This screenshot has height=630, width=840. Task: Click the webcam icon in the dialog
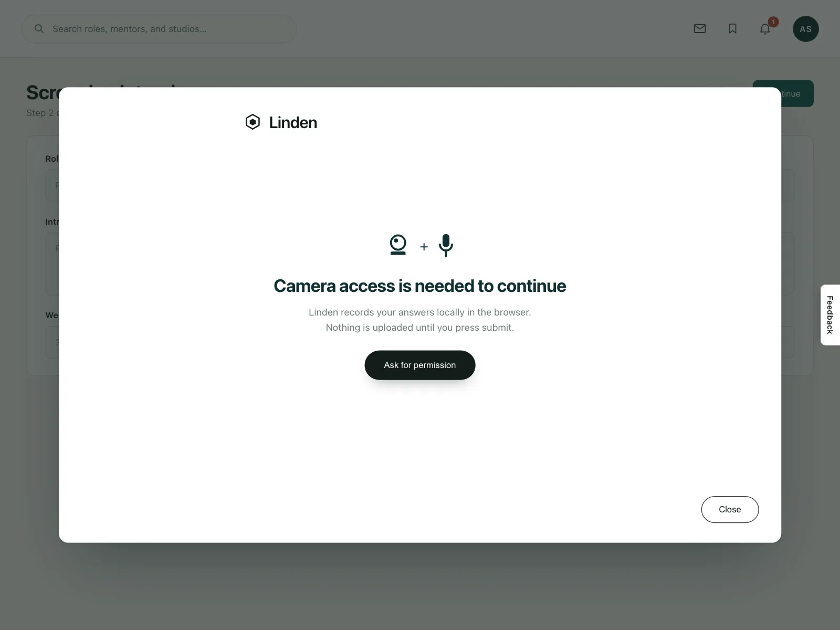coord(398,245)
